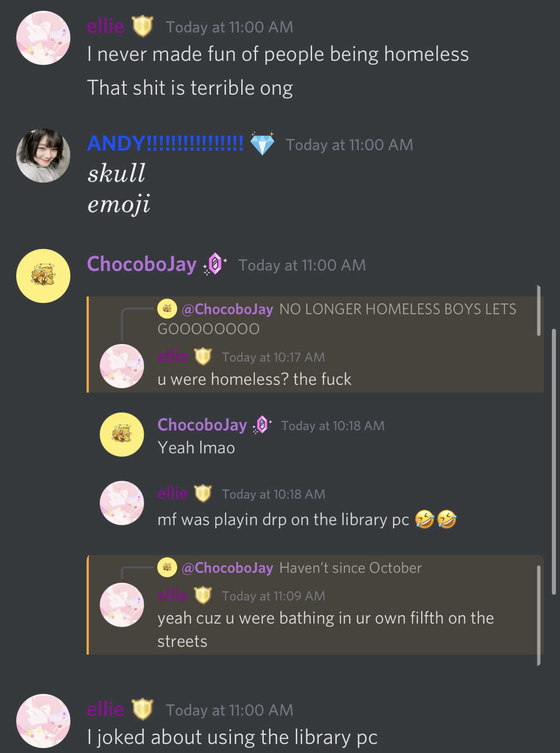
Task: Open ChocoboJay username at 11:00 AM
Action: click(x=142, y=264)
